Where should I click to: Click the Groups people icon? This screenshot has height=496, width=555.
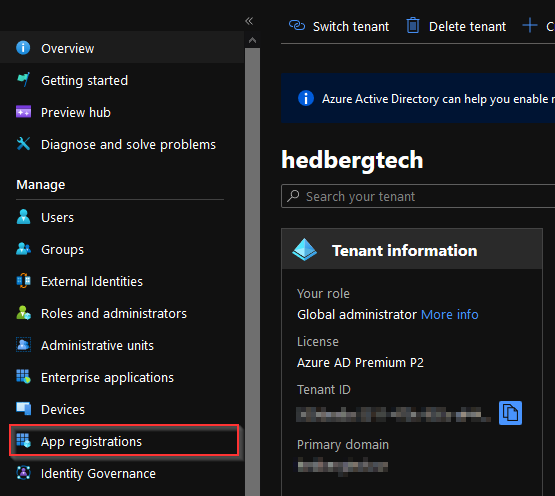pos(23,249)
